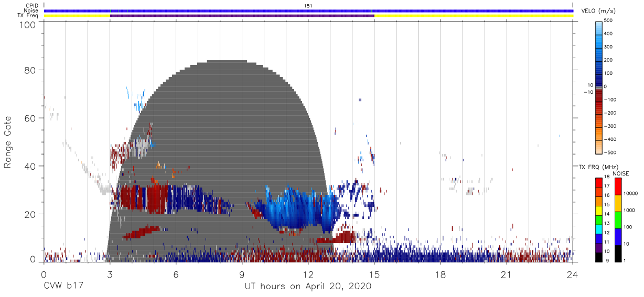The image size is (644, 297).
Task: Click the green block in NOISE legend
Action: [618, 219]
